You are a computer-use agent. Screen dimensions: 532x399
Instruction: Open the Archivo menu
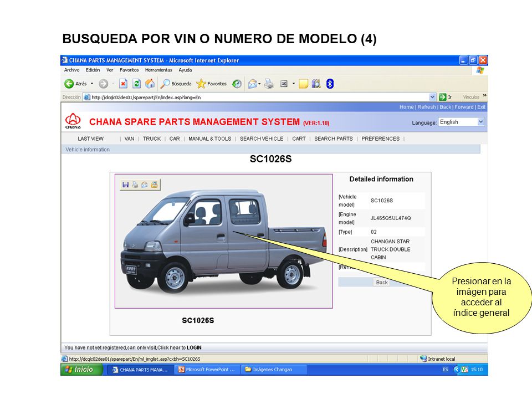point(71,70)
